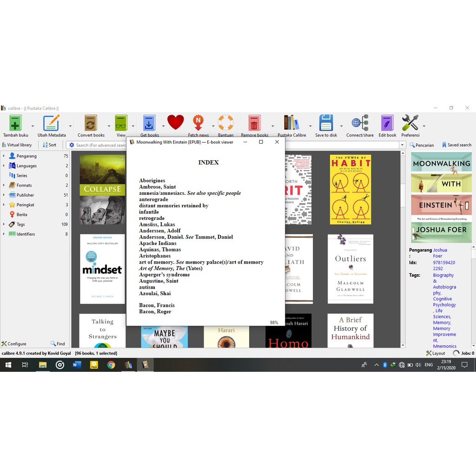Follow the Joshua Foer author link
This screenshot has height=476, width=476.
440,253
